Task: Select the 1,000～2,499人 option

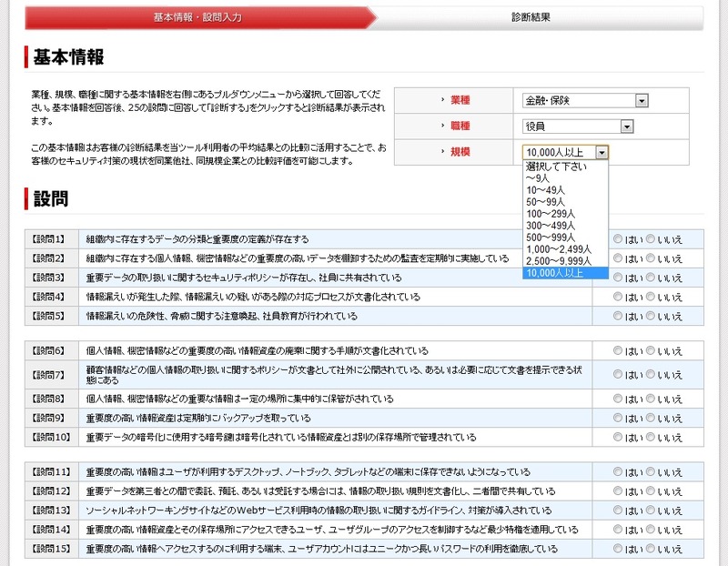Action: [x=558, y=249]
